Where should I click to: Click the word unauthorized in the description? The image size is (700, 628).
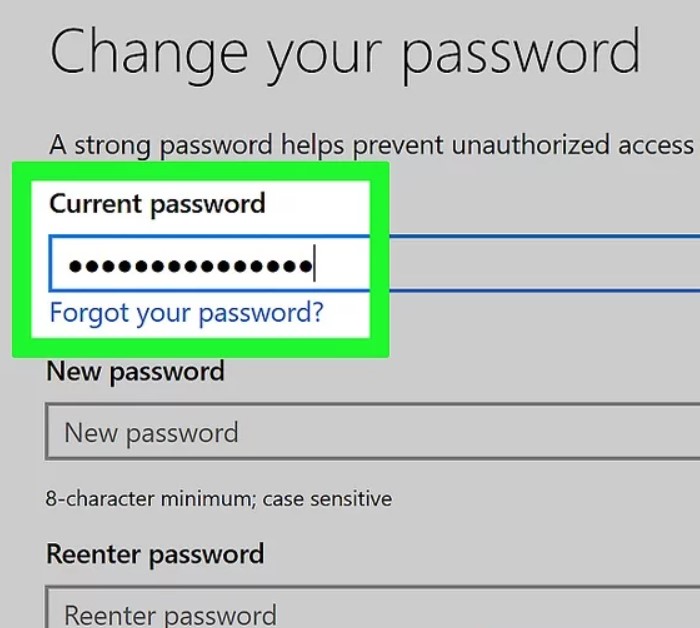[530, 145]
